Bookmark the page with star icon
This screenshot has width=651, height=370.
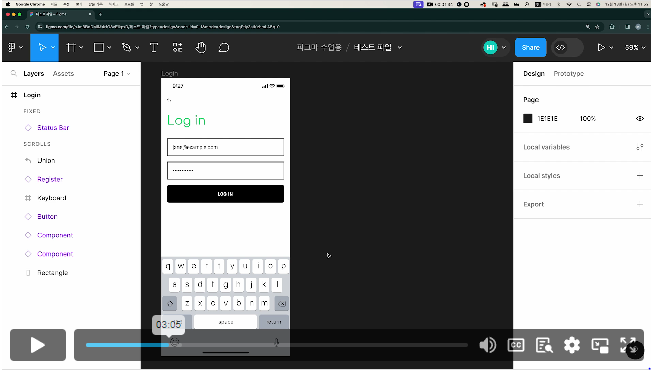[597, 27]
